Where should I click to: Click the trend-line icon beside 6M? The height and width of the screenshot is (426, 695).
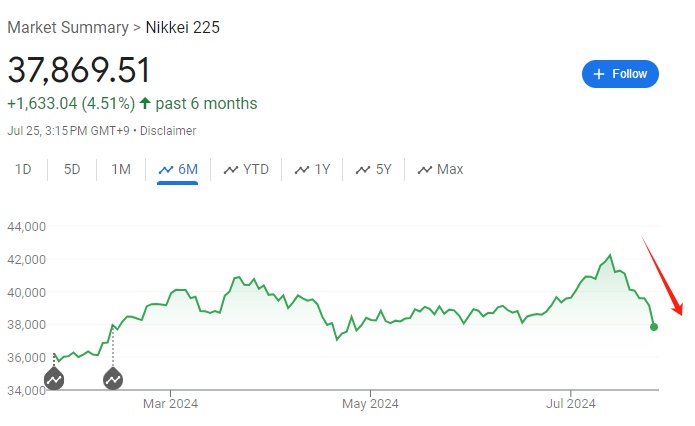[x=166, y=170]
